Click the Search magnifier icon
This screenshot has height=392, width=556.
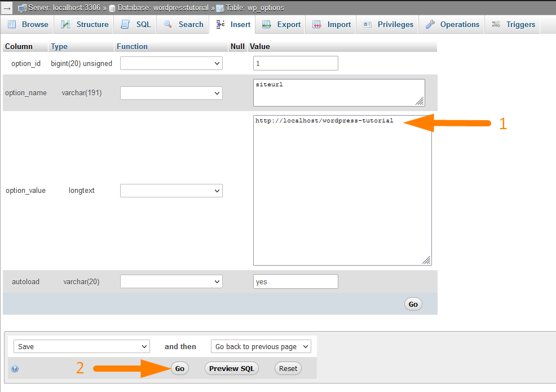click(x=167, y=24)
